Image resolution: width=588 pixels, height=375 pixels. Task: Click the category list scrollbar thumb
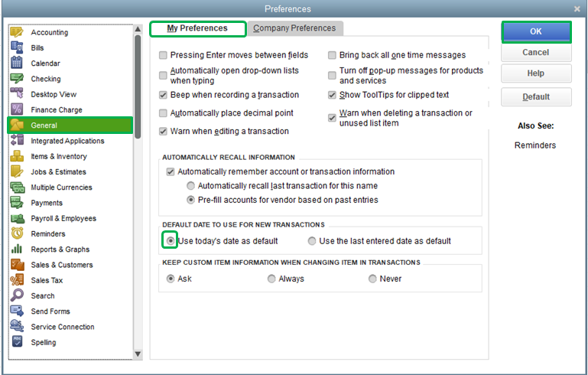pyautogui.click(x=138, y=86)
